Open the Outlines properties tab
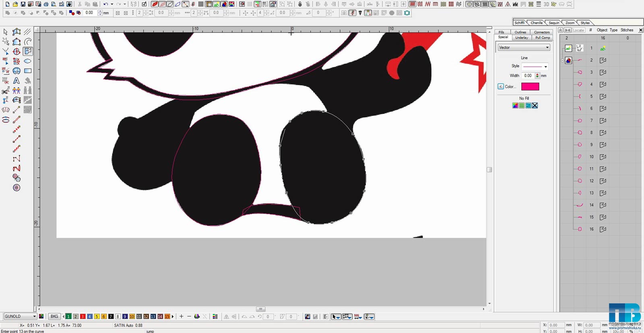Viewport: 644px width, 333px height. 520,32
